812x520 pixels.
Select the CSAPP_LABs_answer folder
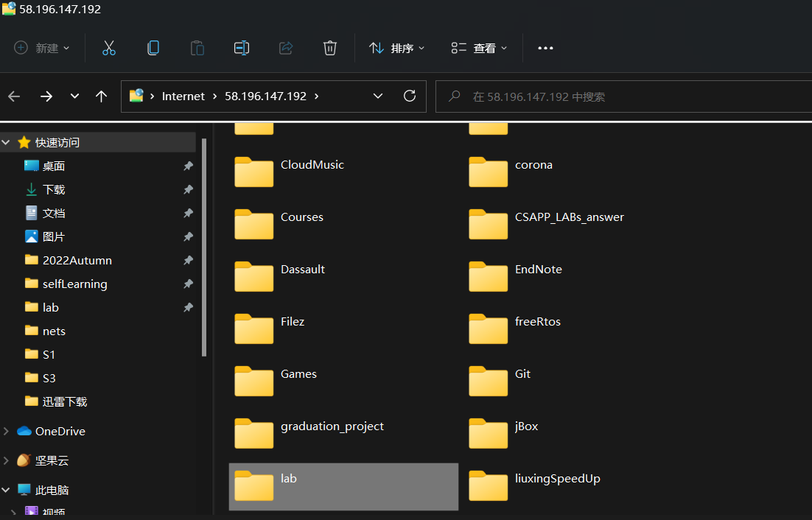pos(569,217)
